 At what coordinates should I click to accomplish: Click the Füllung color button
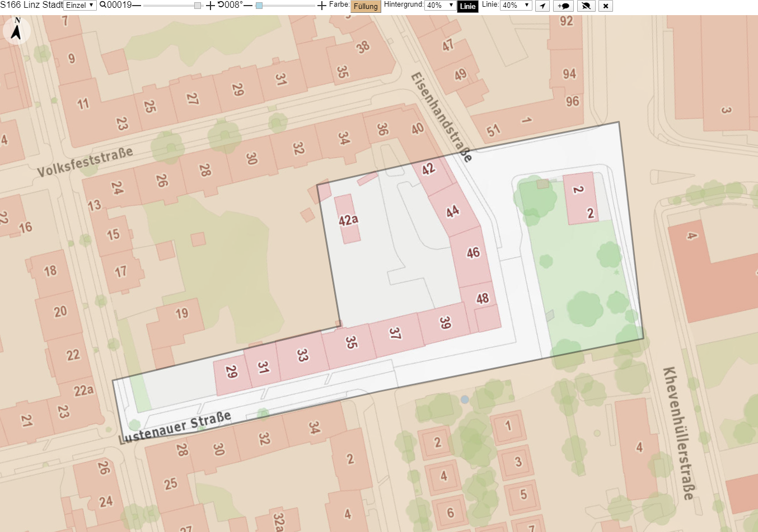pyautogui.click(x=366, y=6)
